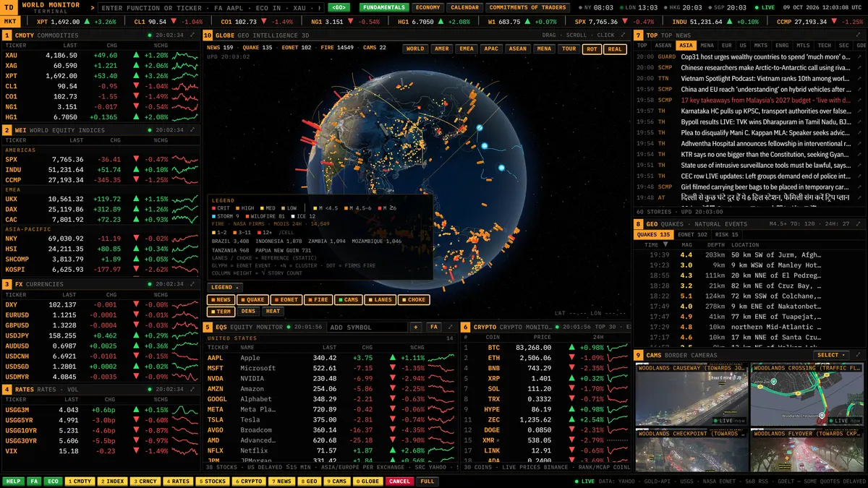The height and width of the screenshot is (488, 868).
Task: Open the Woodlands Crossing traffic camera thumbnail
Action: click(x=807, y=394)
